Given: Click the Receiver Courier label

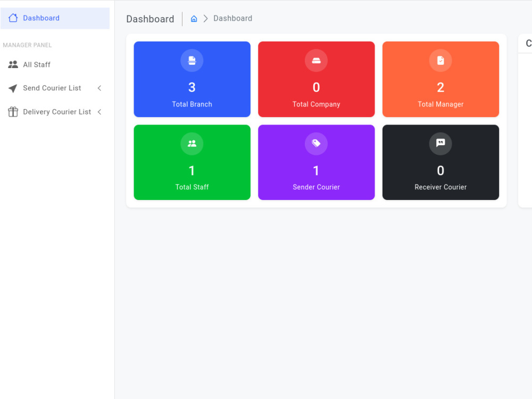Looking at the screenshot, I should (440, 187).
